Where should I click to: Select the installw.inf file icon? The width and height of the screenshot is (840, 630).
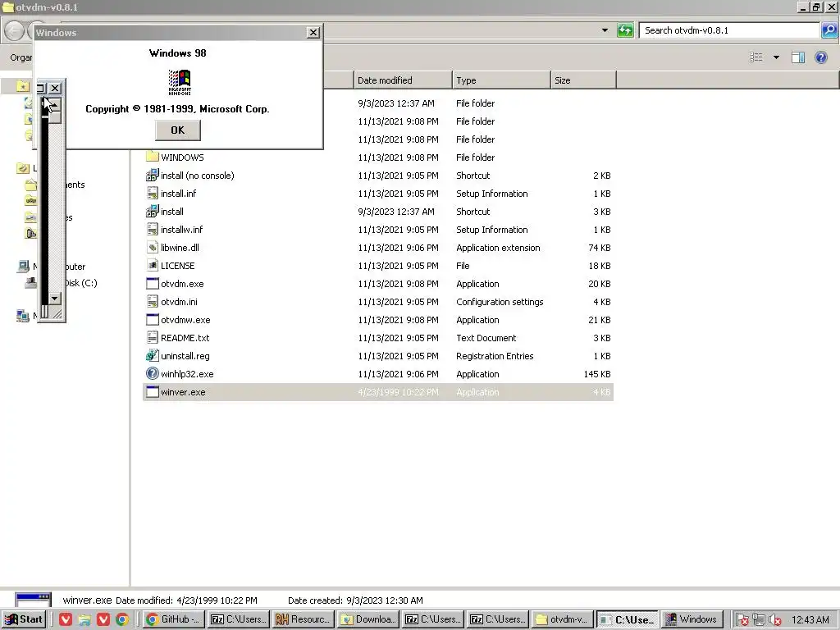coord(152,230)
